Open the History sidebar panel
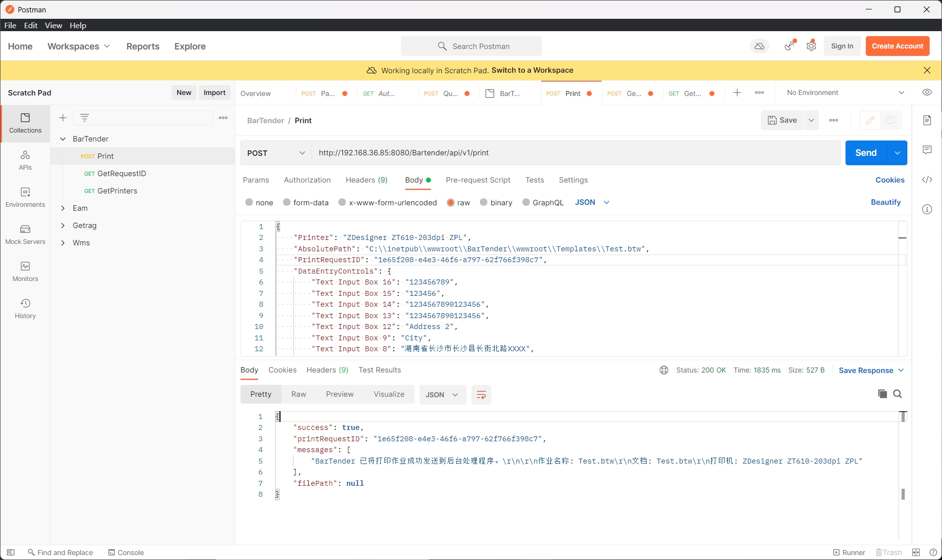 click(25, 309)
